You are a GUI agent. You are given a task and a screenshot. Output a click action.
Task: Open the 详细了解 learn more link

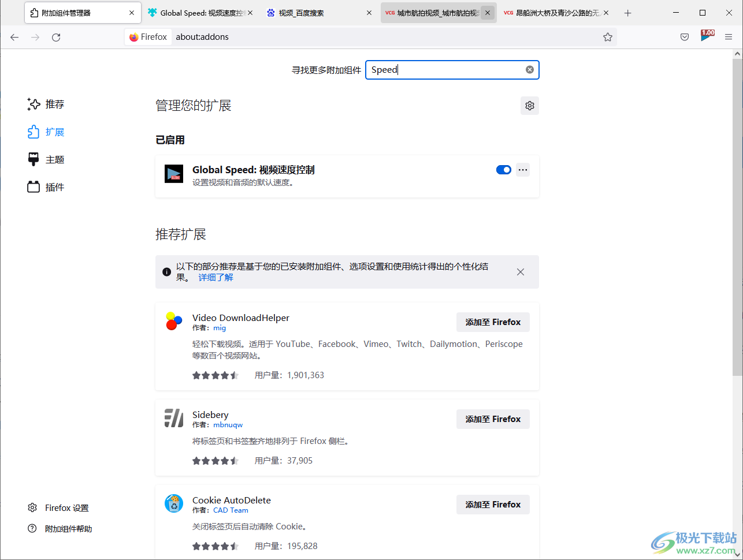point(216,278)
